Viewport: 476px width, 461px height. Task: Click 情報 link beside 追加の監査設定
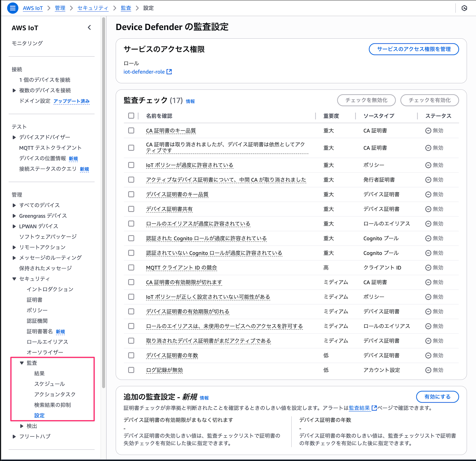coord(204,398)
